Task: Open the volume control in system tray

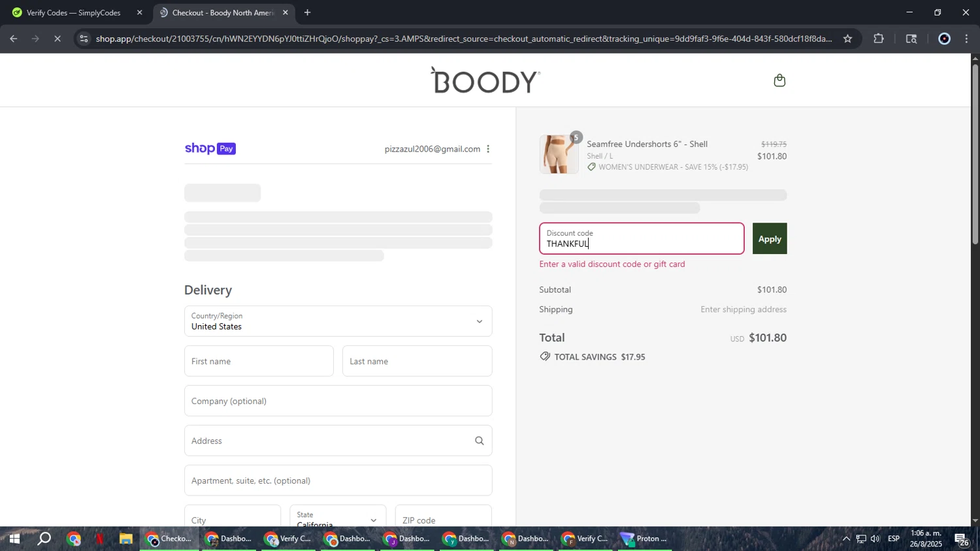Action: click(x=875, y=539)
